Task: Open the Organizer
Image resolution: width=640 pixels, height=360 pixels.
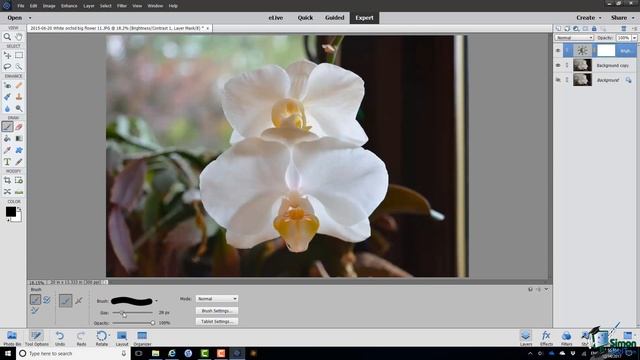Action: (142, 338)
